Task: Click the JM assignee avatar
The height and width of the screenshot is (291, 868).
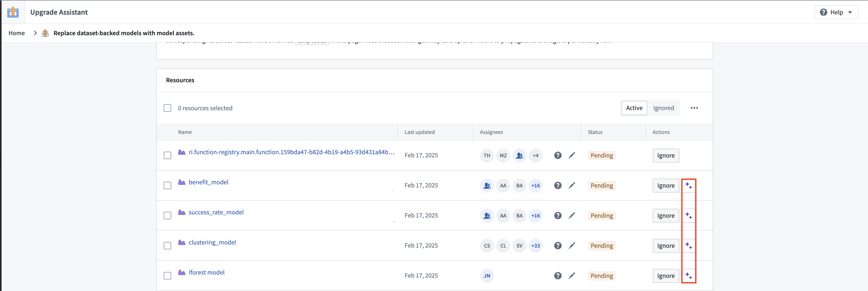Action: coord(487,276)
